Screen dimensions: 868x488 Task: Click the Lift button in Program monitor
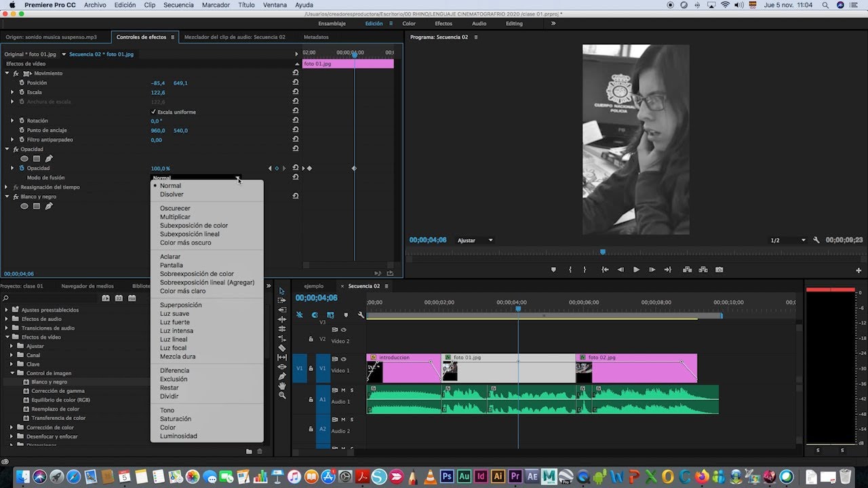click(687, 270)
